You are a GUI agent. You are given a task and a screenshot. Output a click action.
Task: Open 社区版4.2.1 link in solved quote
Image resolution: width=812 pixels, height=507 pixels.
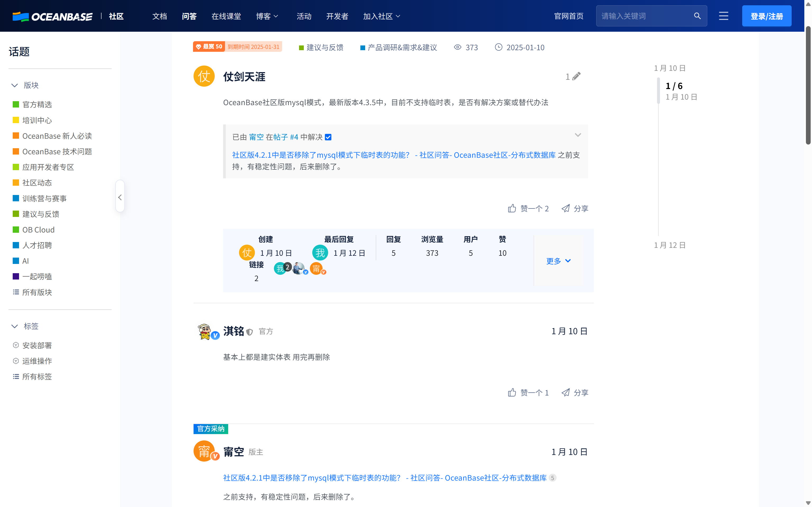point(394,155)
